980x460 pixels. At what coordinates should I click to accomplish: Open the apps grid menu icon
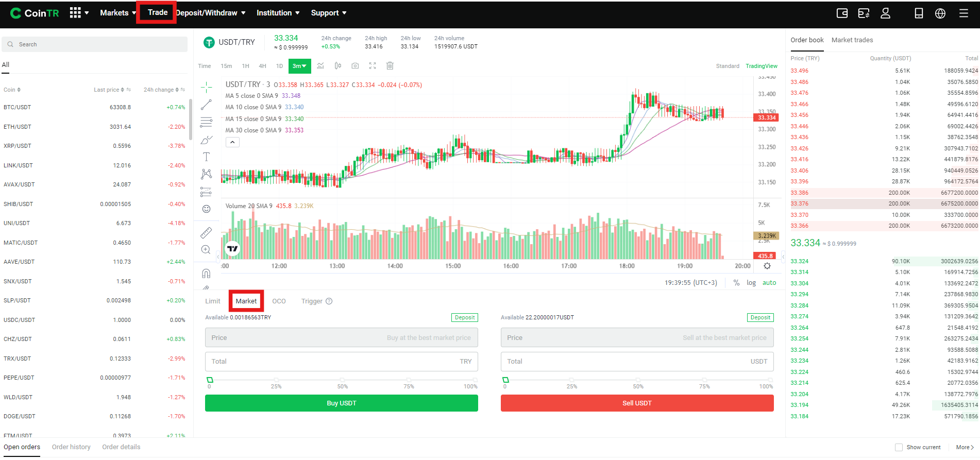tap(76, 13)
